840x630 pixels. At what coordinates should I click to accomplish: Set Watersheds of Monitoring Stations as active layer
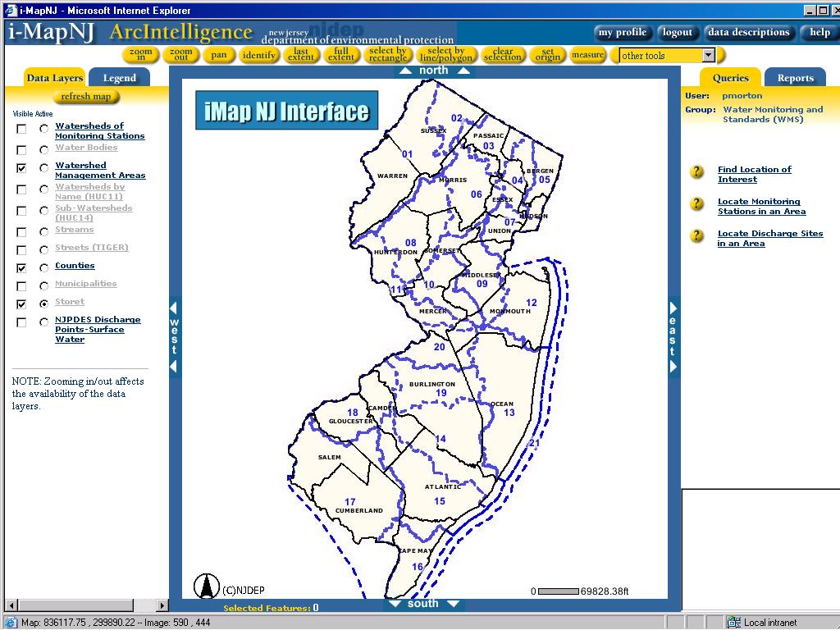pyautogui.click(x=44, y=129)
